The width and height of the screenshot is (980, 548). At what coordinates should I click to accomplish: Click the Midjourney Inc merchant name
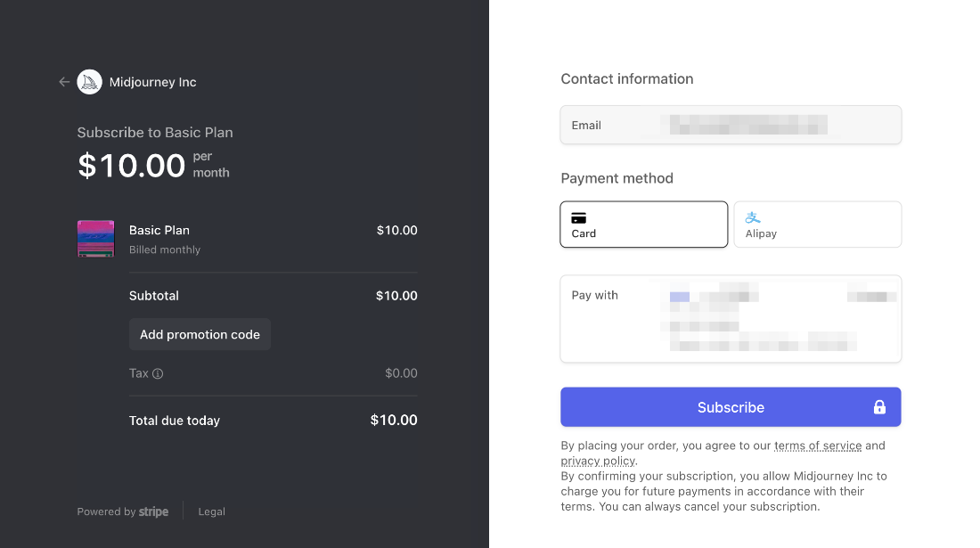(152, 82)
